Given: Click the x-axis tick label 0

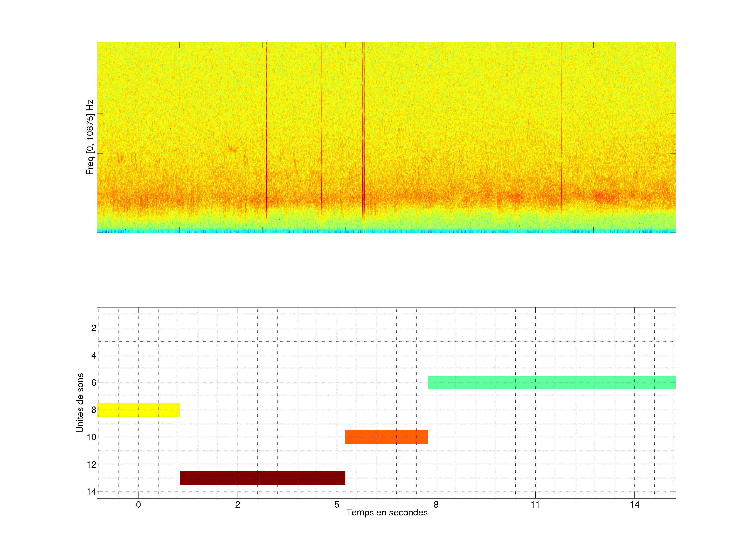Looking at the screenshot, I should pos(138,505).
